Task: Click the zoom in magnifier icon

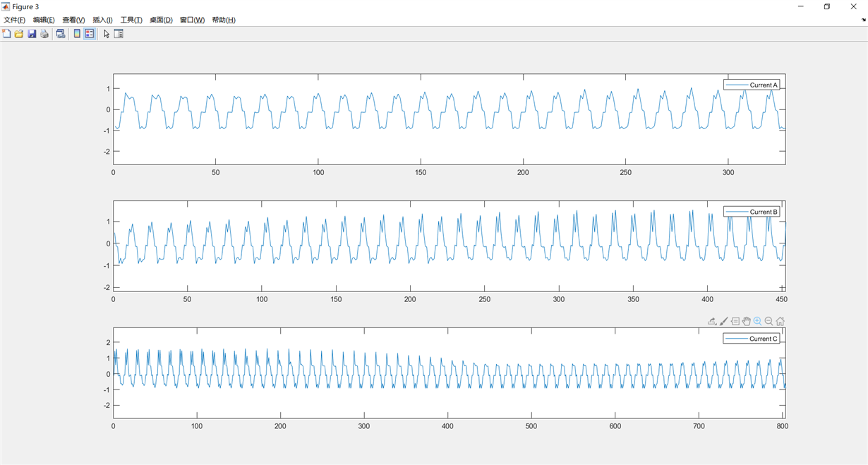Action: click(x=757, y=321)
